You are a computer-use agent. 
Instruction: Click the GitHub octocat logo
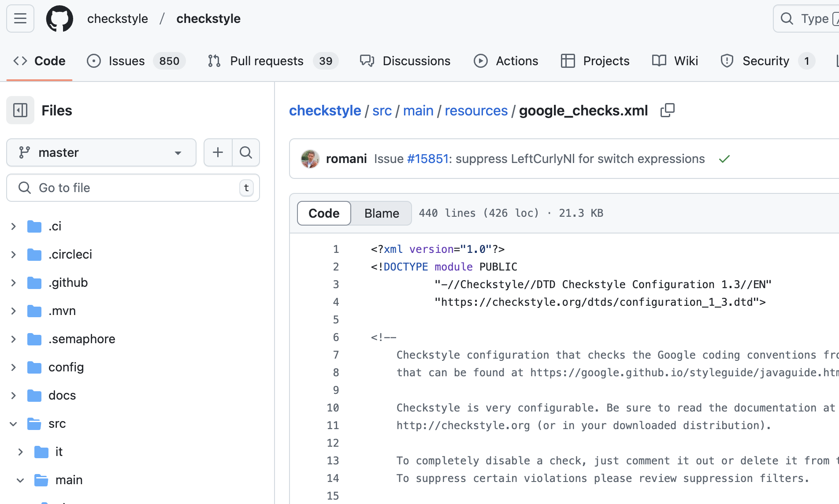[x=60, y=19]
